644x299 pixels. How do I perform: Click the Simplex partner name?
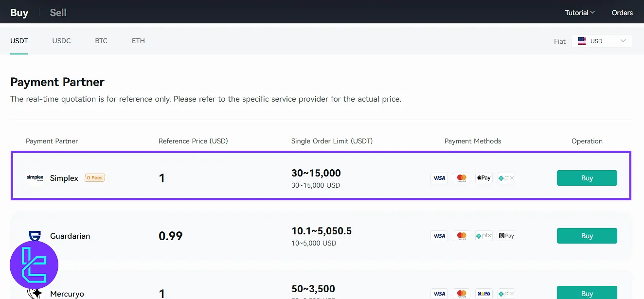click(x=64, y=178)
